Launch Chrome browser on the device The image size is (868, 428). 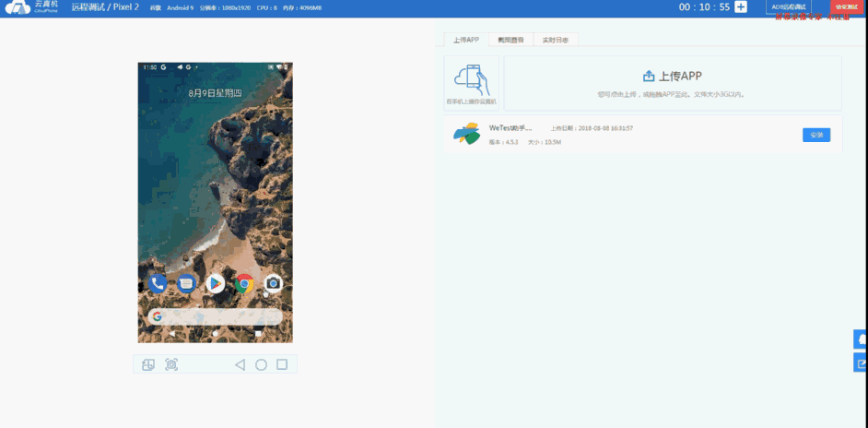244,284
